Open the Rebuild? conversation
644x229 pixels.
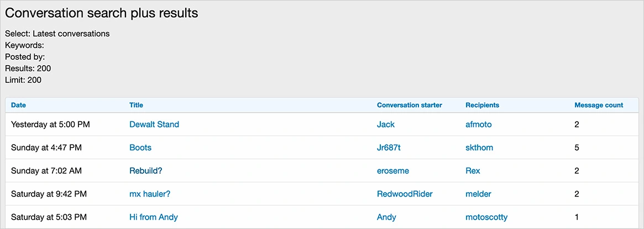tap(146, 171)
